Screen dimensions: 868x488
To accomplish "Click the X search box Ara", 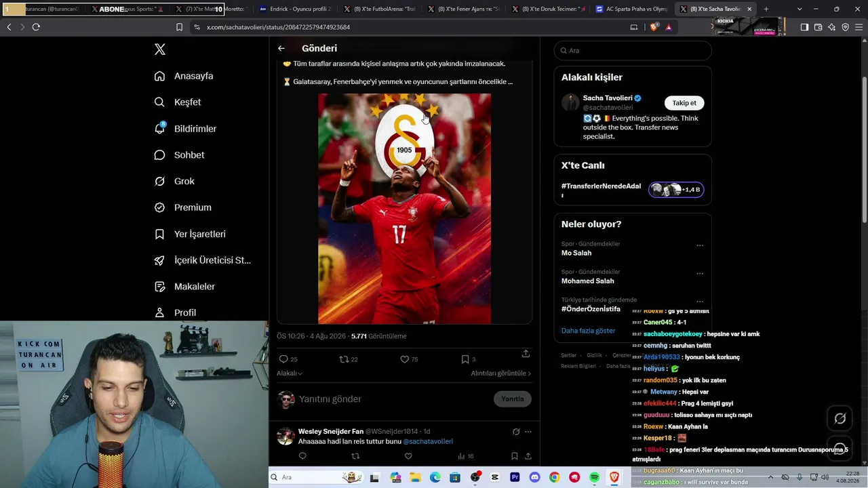I will (633, 51).
